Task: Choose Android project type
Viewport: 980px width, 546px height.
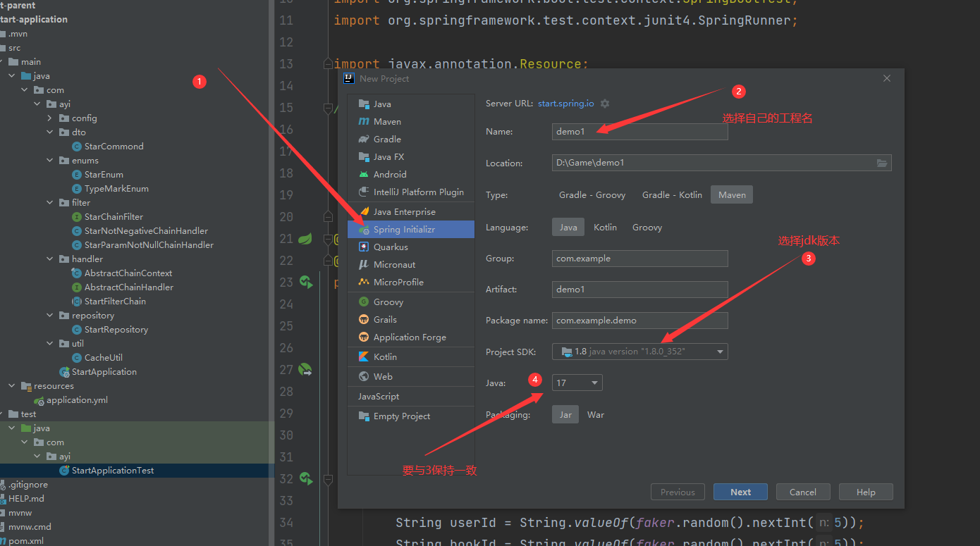Action: tap(411, 174)
